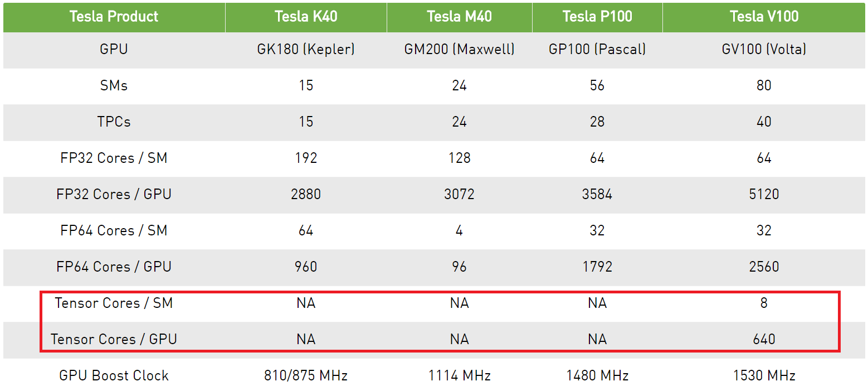Click the GPU Boost Clock label
The image size is (868, 391).
coord(114,376)
